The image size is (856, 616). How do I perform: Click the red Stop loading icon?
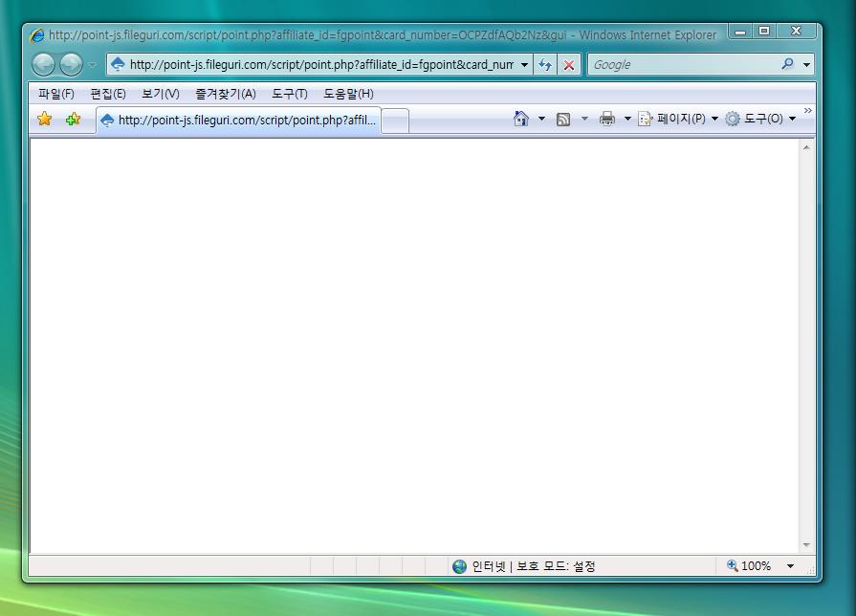[x=569, y=65]
